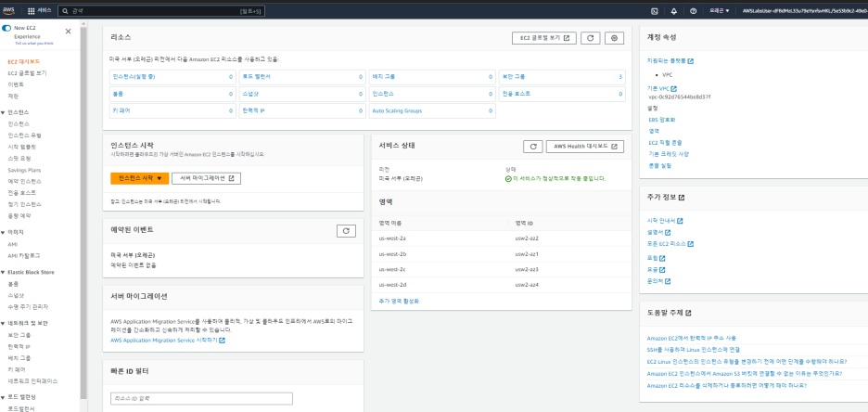Open Savings Plans in sidebar
The width and height of the screenshot is (868, 412).
tap(24, 170)
